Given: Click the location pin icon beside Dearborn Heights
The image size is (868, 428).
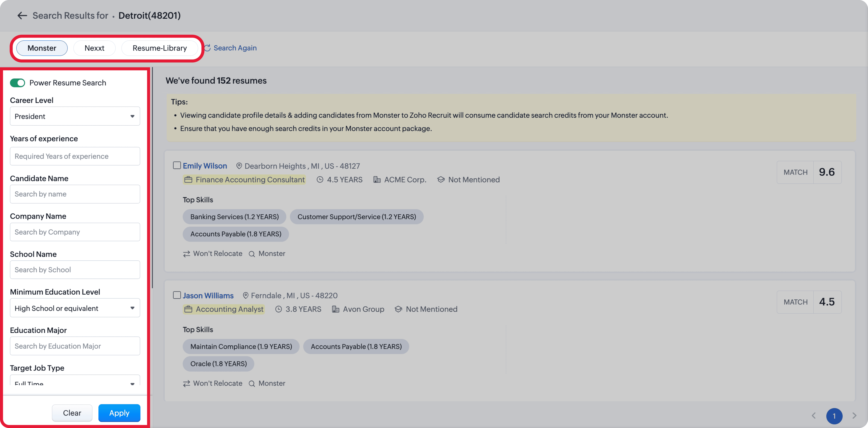Looking at the screenshot, I should click(239, 166).
